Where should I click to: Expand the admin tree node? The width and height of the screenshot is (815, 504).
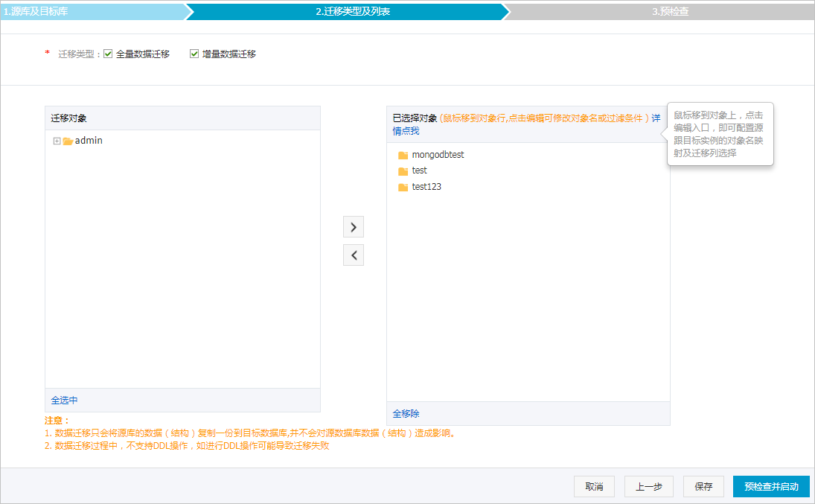pyautogui.click(x=57, y=141)
